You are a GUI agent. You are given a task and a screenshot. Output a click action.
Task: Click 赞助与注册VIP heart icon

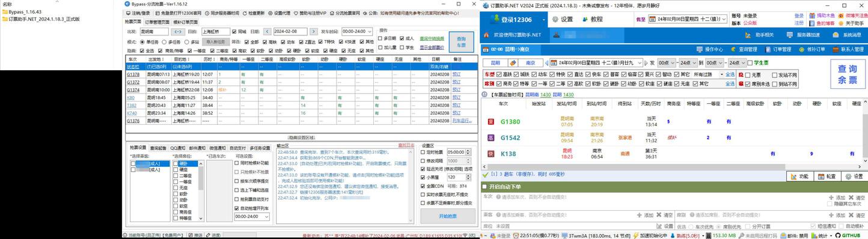click(296, 13)
